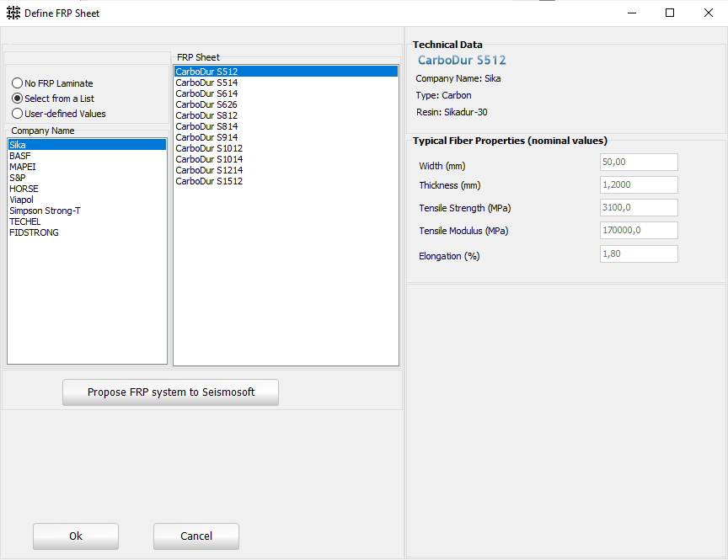
Task: Select CarboDur S614 sheet
Action: point(286,93)
